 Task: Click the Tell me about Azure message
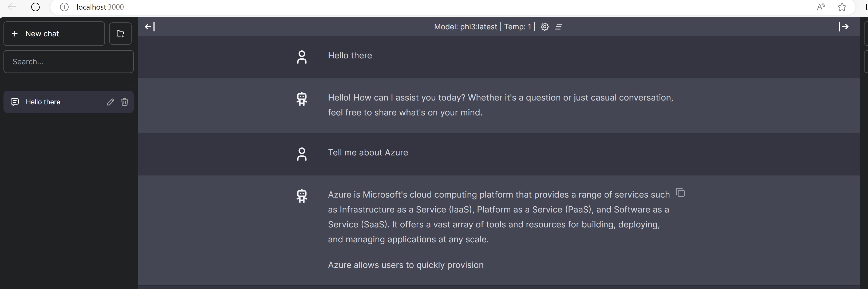point(368,152)
